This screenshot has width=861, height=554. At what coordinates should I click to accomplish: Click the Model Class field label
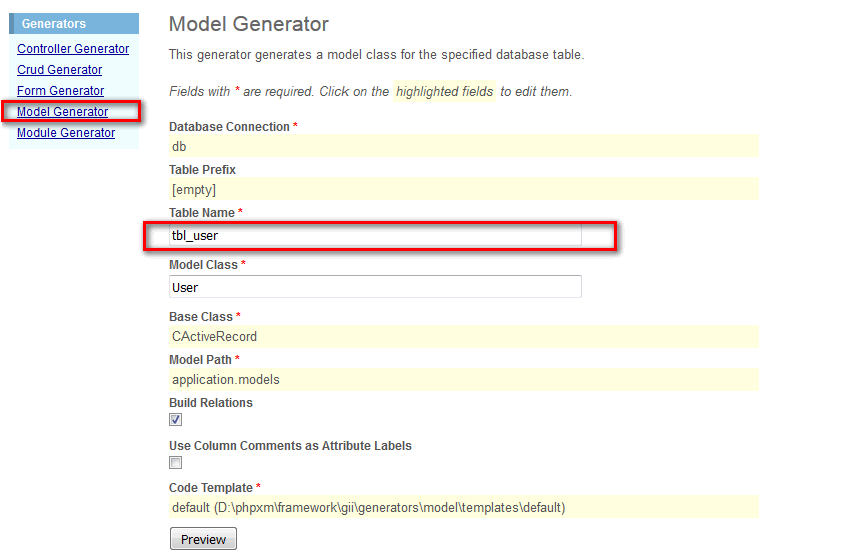[203, 265]
